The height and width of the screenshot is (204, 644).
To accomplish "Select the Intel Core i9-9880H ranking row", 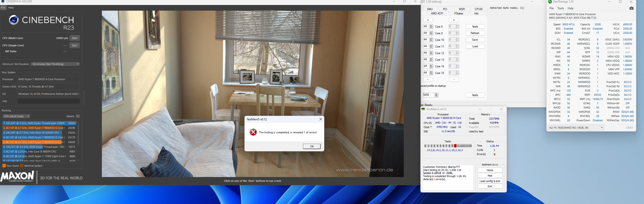I will pyautogui.click(x=39, y=152).
